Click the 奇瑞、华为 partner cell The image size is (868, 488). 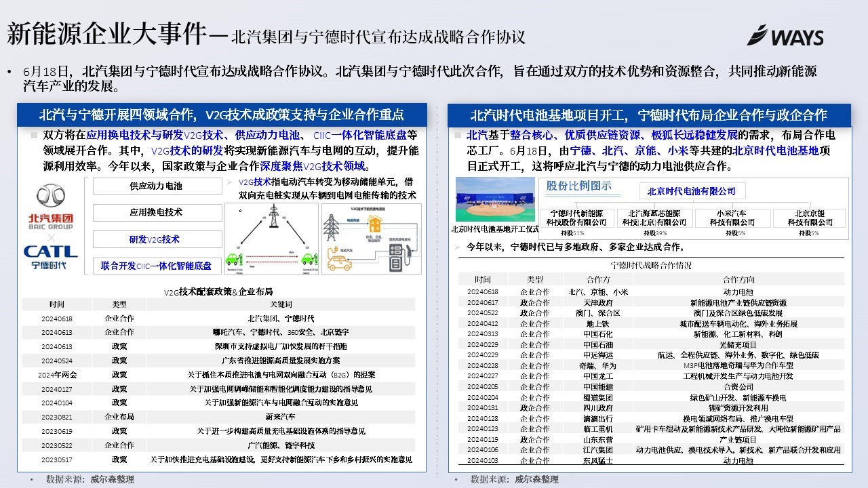(597, 365)
